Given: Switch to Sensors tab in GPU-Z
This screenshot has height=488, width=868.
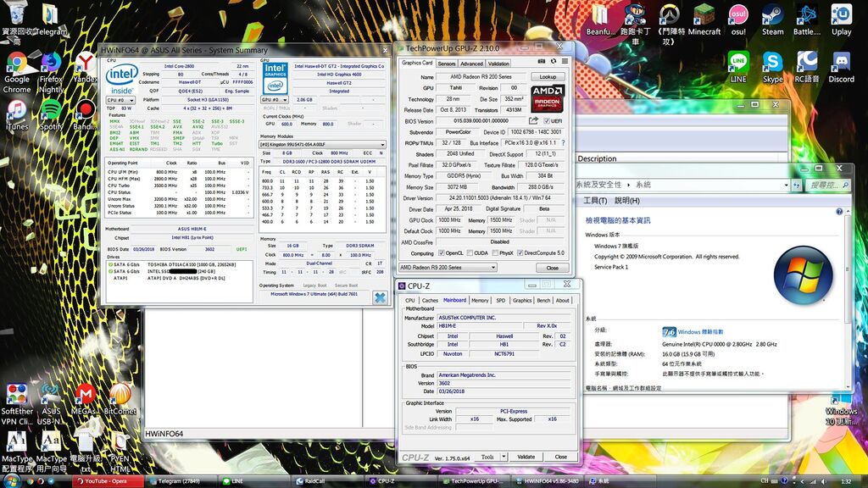Looking at the screenshot, I should click(x=447, y=64).
